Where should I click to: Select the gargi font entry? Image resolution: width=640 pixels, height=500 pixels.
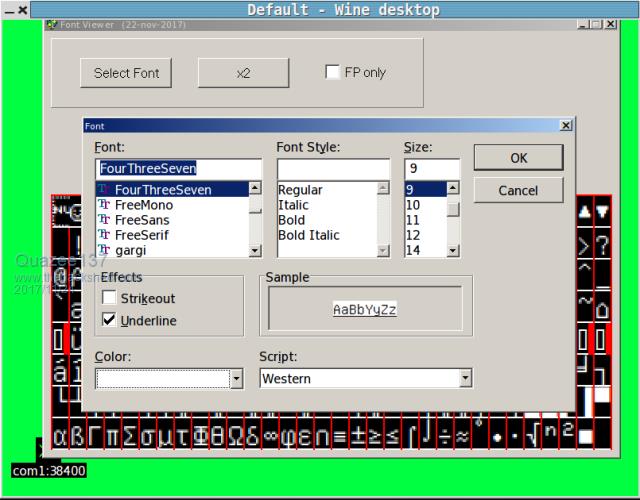pyautogui.click(x=130, y=250)
